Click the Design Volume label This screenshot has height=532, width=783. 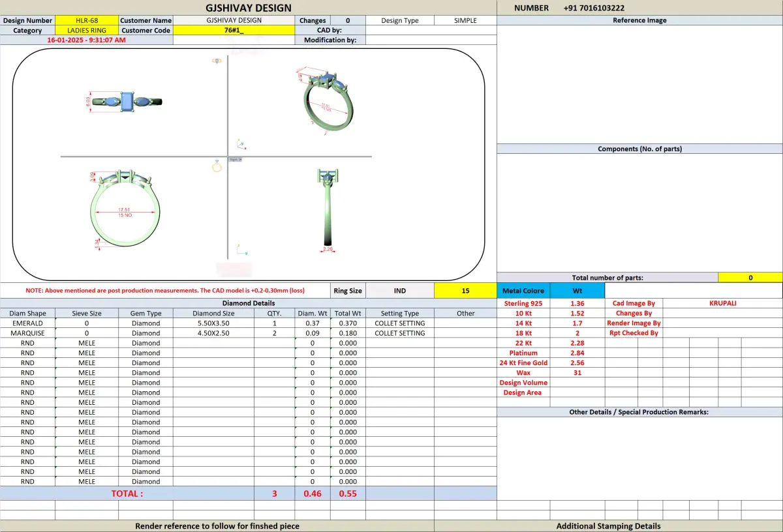[523, 383]
